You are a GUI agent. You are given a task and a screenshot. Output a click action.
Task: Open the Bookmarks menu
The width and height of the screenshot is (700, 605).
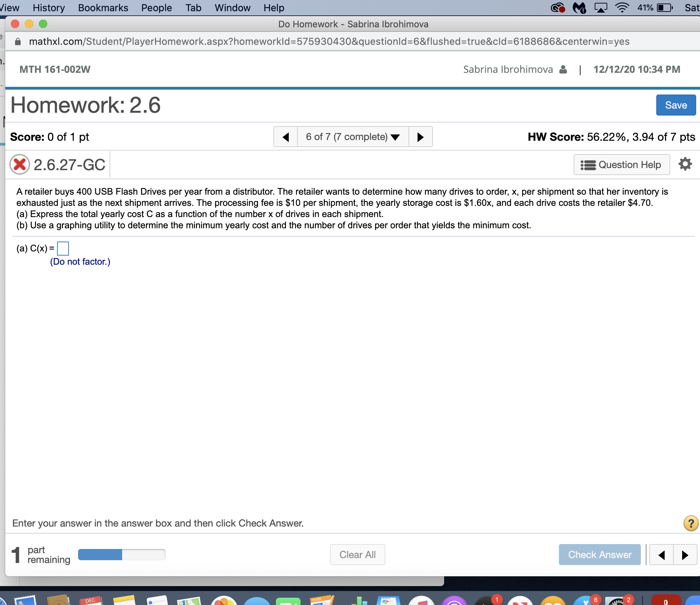pyautogui.click(x=103, y=8)
